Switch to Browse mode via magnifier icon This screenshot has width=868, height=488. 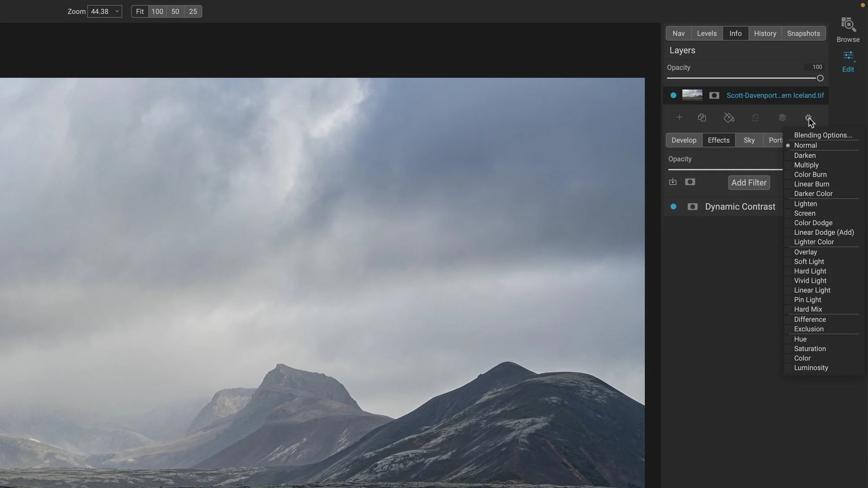tap(848, 25)
